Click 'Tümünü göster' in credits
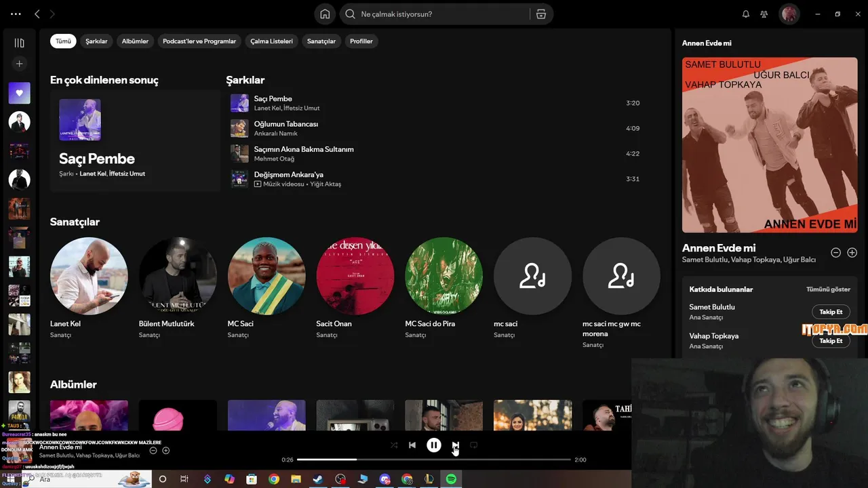Viewport: 868px width, 488px height. (828, 289)
